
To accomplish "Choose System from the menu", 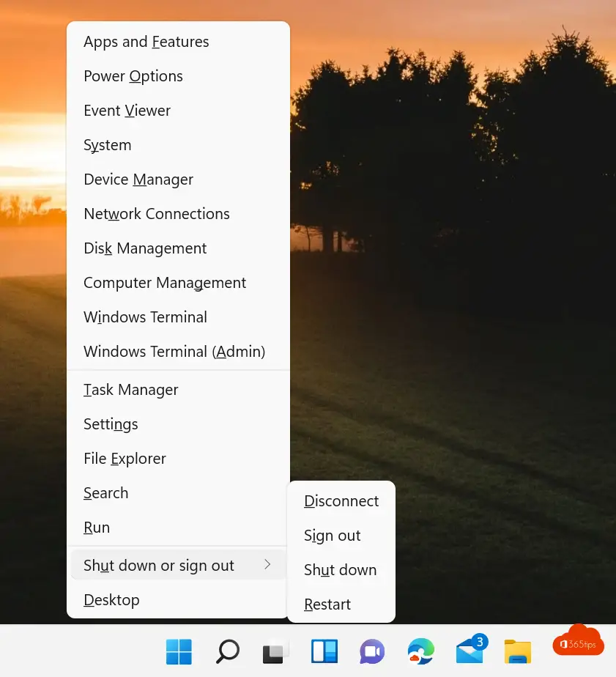I will [x=178, y=145].
